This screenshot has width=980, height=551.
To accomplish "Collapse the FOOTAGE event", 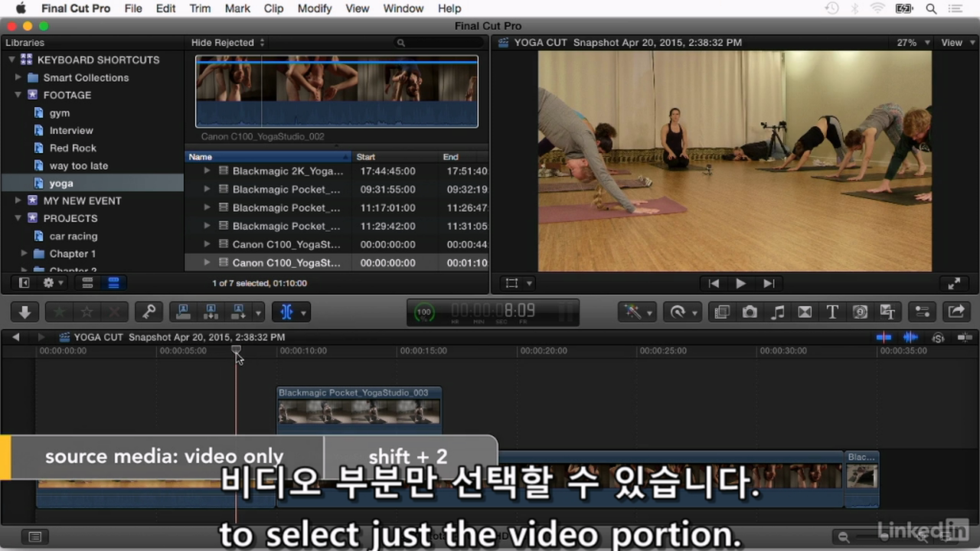I will point(18,95).
